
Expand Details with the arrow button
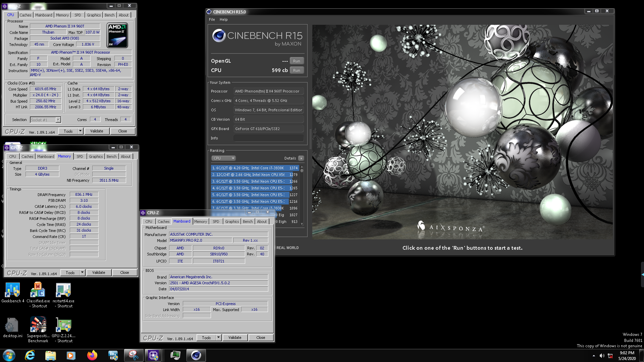pos(301,158)
